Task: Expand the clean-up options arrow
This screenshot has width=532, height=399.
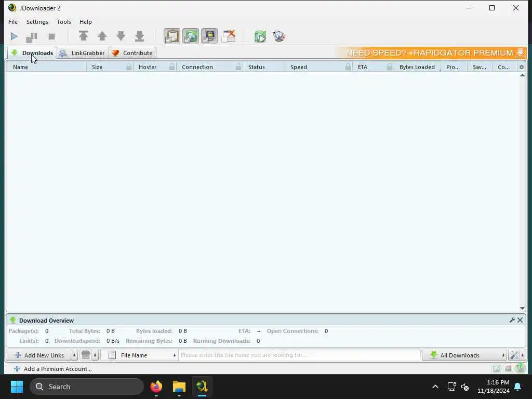Action: click(95, 355)
